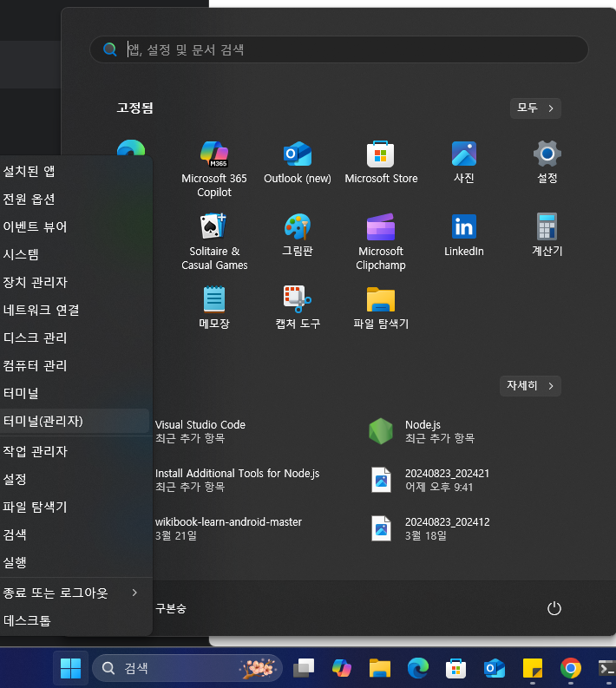Open the 사진 (Photos) app
The height and width of the screenshot is (688, 616).
pos(464,162)
